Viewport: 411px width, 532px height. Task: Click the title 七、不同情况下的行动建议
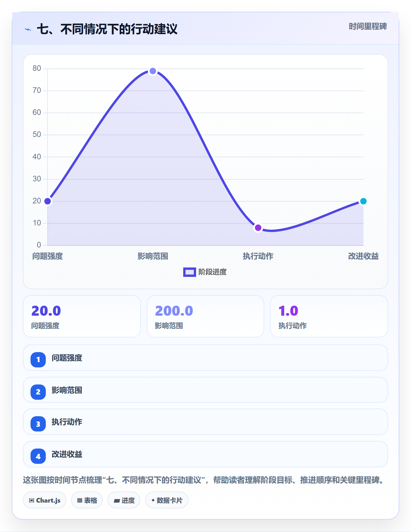tap(107, 29)
